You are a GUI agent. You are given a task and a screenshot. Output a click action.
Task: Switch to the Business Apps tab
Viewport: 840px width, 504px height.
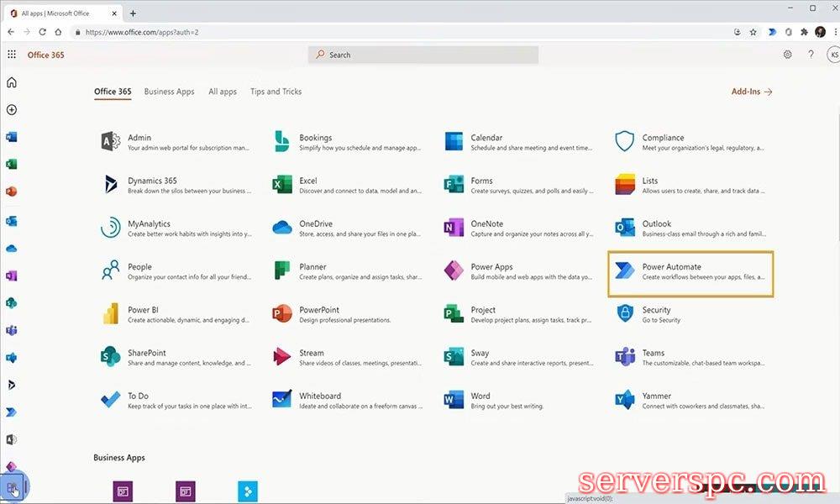(x=169, y=92)
